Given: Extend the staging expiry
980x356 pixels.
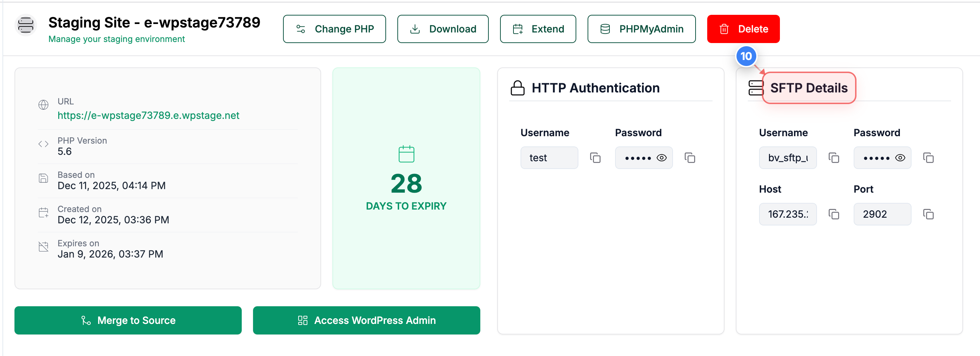Looking at the screenshot, I should (x=538, y=29).
